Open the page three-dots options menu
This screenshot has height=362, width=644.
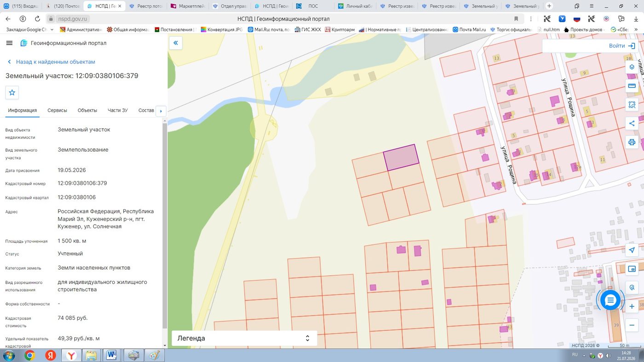[531, 19]
